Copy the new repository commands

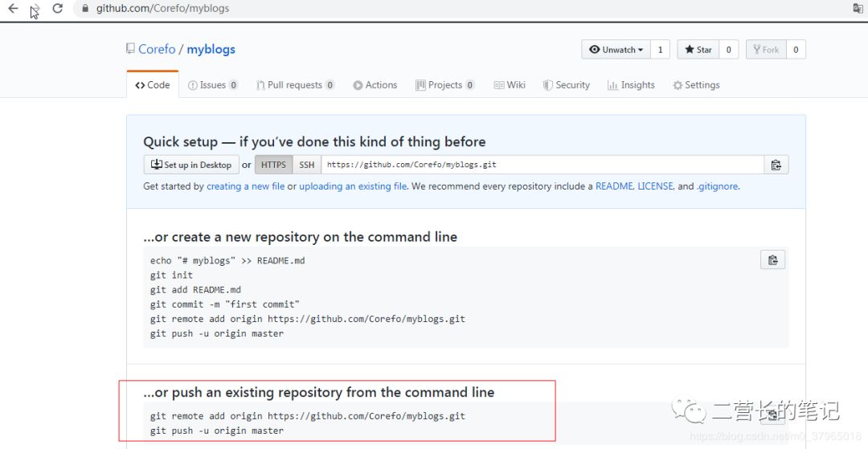773,260
